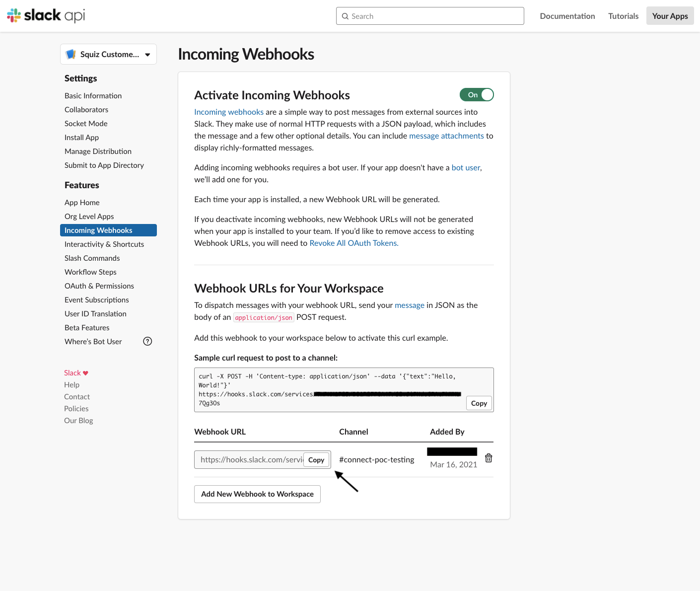Image resolution: width=700 pixels, height=591 pixels.
Task: Open Interactivity & Shortcuts
Action: coord(104,244)
